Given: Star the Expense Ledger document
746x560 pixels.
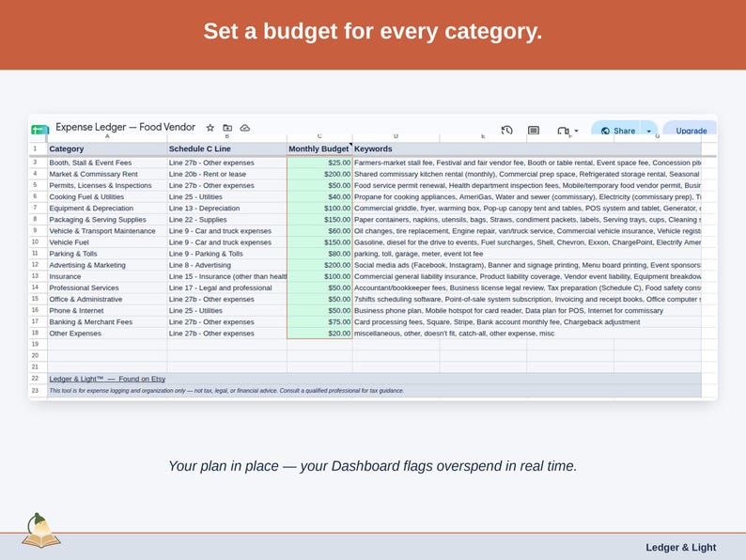Looking at the screenshot, I should 210,128.
